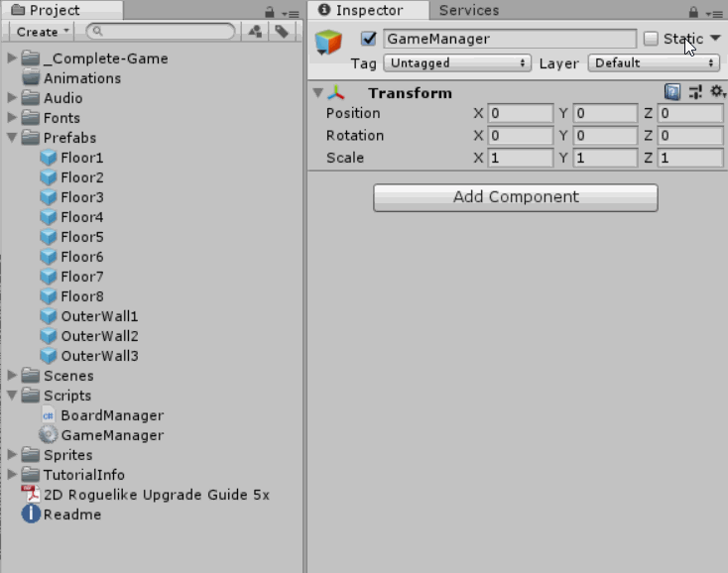Click the Position X field
Viewport: 728px width, 573px height.
(521, 113)
